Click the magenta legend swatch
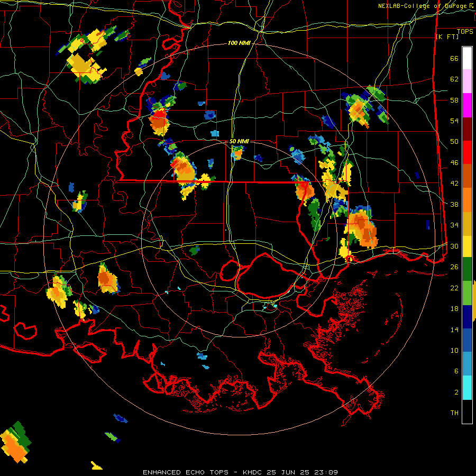Viewport: 476px width, 476px height. coord(467,105)
